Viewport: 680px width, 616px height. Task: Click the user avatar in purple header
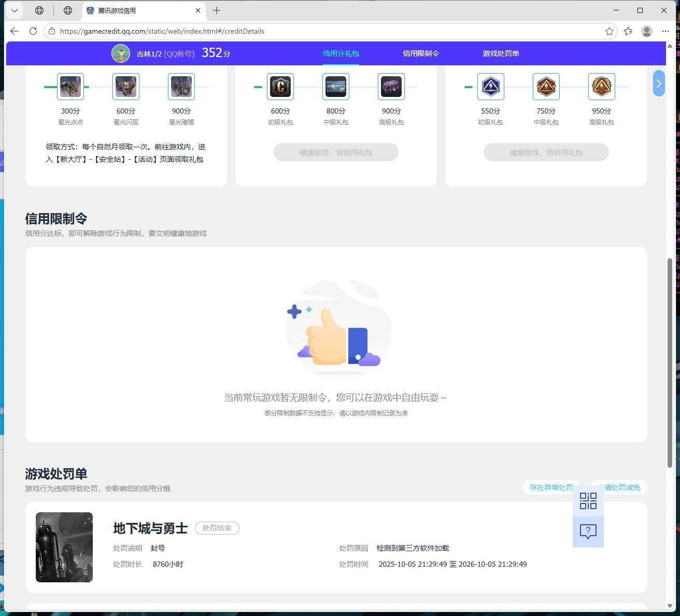(121, 53)
